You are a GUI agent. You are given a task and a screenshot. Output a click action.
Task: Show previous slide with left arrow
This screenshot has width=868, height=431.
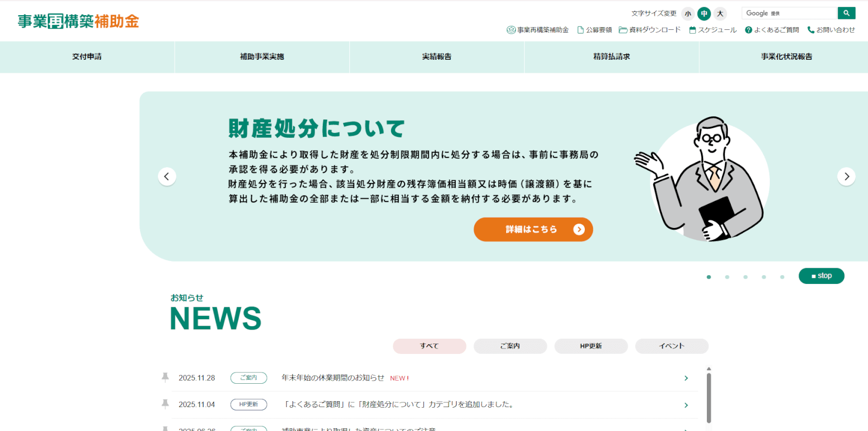(x=167, y=176)
